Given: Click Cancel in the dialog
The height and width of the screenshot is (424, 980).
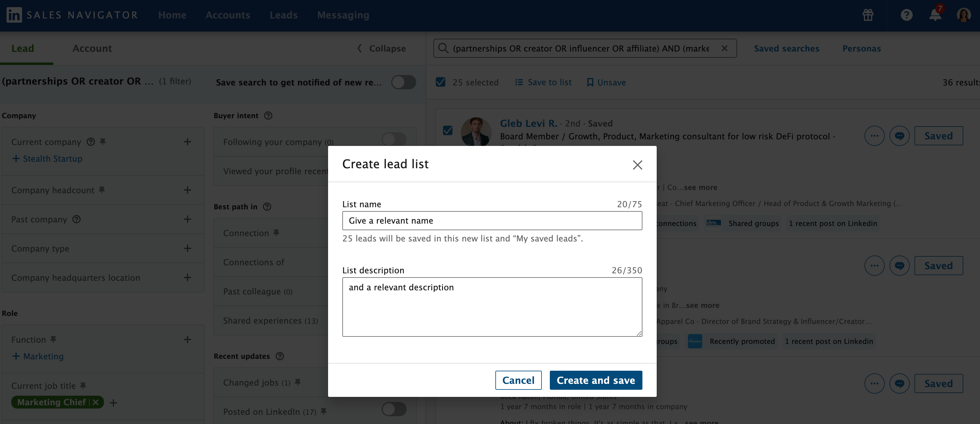Looking at the screenshot, I should point(518,380).
